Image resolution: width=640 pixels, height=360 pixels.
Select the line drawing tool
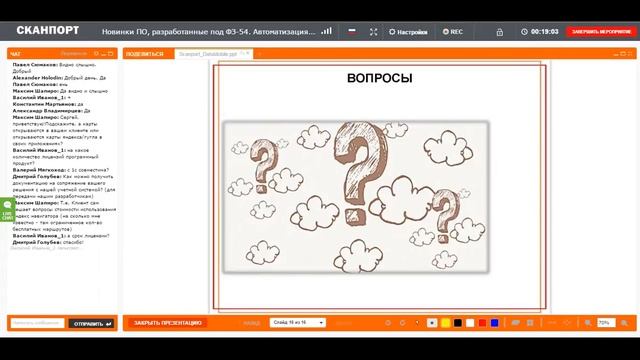[552, 323]
